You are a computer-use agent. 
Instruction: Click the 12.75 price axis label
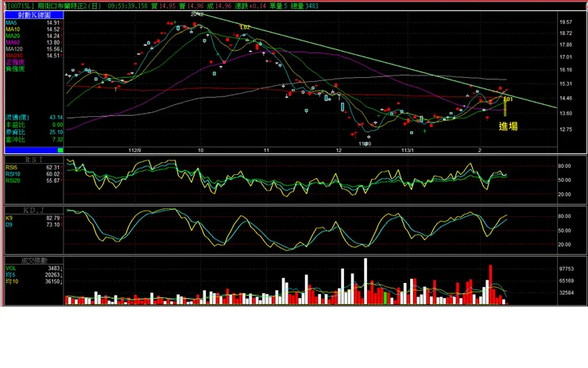point(566,130)
